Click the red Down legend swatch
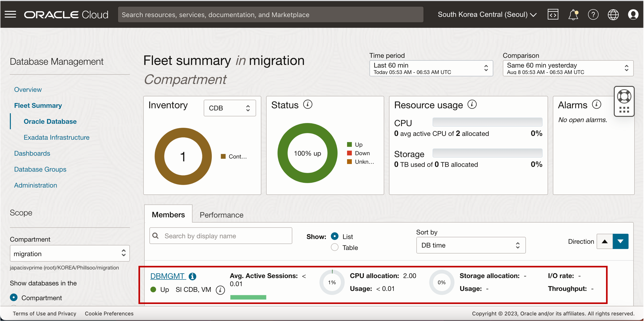The height and width of the screenshot is (321, 644). click(350, 153)
